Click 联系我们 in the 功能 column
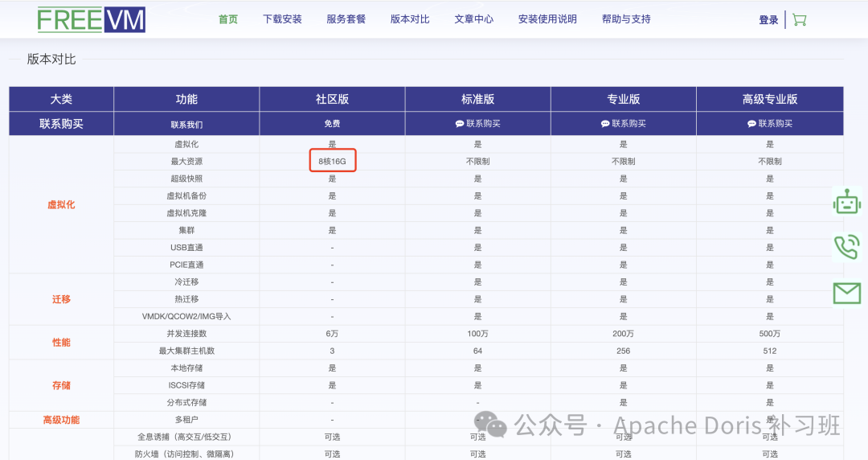This screenshot has height=460, width=868. [x=186, y=125]
